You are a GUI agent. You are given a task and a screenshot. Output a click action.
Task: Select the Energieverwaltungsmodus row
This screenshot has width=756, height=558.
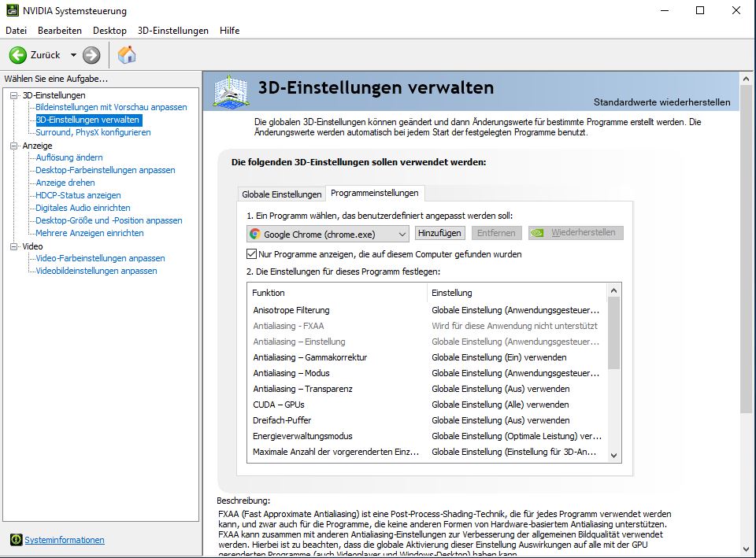427,436
